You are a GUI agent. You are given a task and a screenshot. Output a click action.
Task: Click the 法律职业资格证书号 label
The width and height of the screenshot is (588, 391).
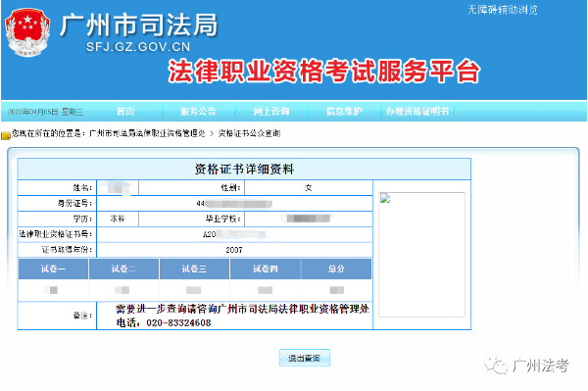pos(56,234)
